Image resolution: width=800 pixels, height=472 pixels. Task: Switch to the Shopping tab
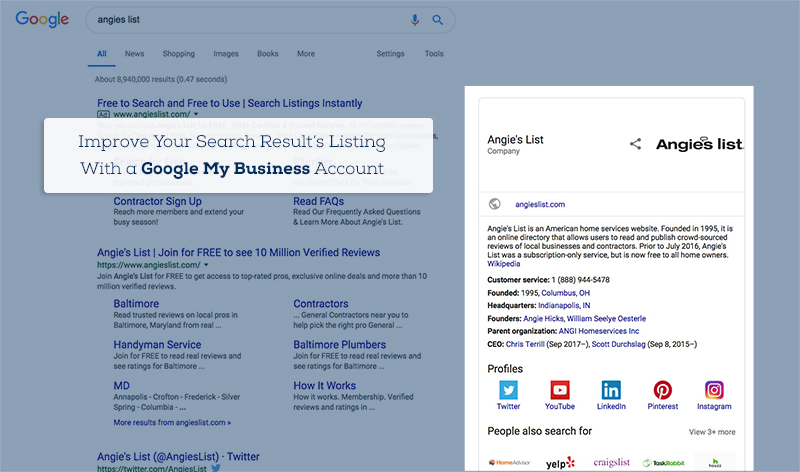pyautogui.click(x=179, y=54)
